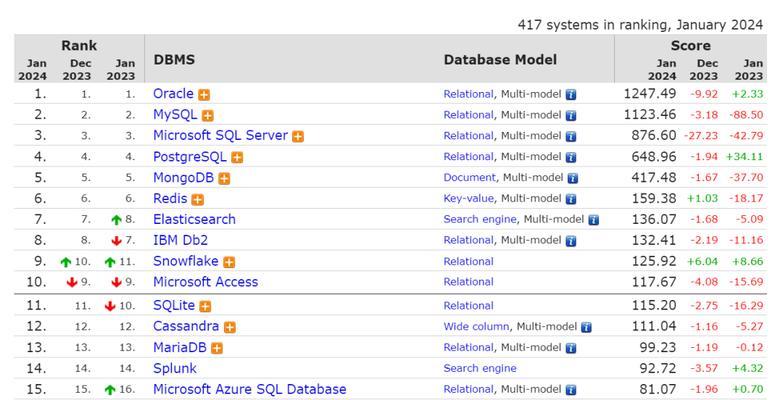Image resolution: width=783 pixels, height=400 pixels.
Task: Click info icon in Azure SQL Database row
Action: (x=571, y=390)
